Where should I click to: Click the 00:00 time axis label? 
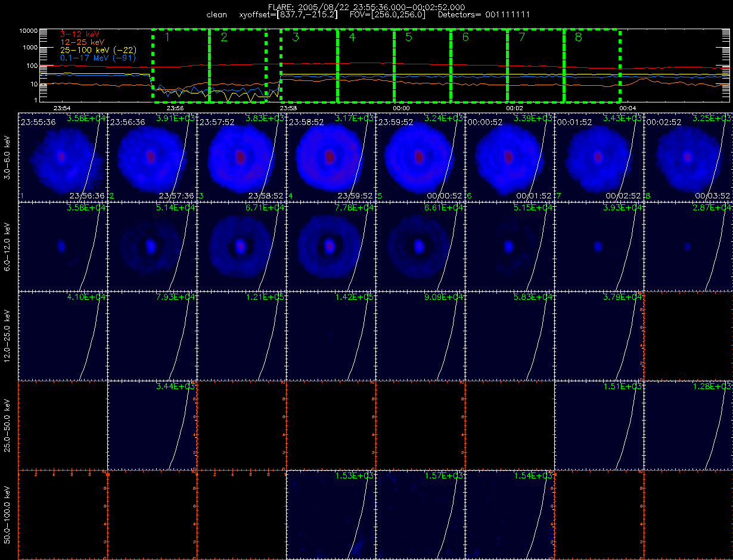(x=401, y=108)
